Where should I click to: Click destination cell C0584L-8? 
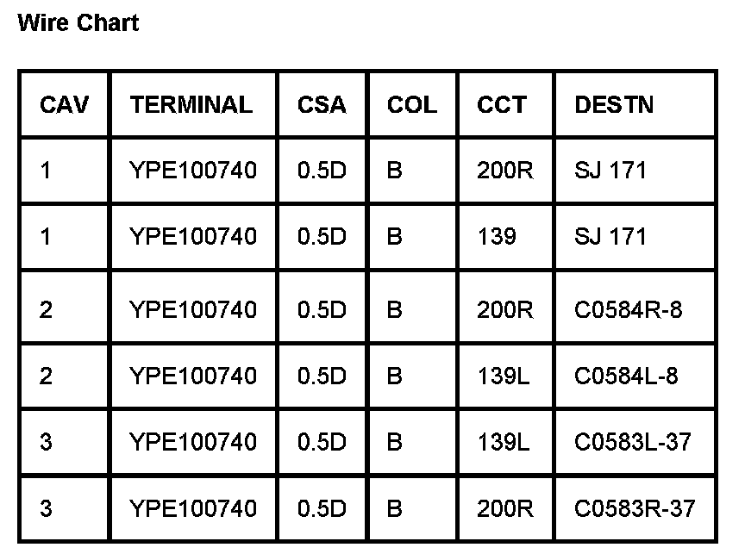[x=626, y=376]
